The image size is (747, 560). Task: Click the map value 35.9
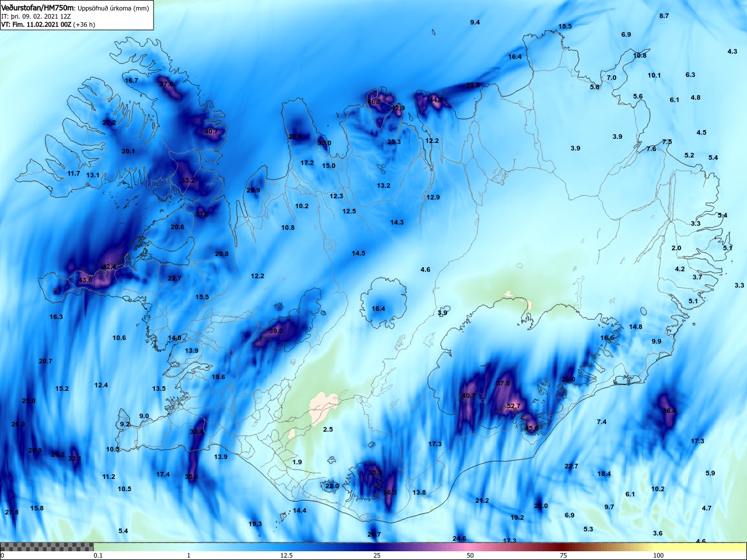pos(375,473)
